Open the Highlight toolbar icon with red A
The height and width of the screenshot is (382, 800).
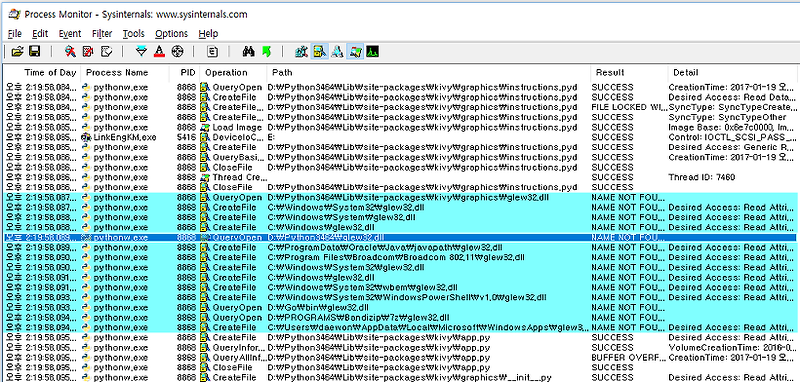159,52
